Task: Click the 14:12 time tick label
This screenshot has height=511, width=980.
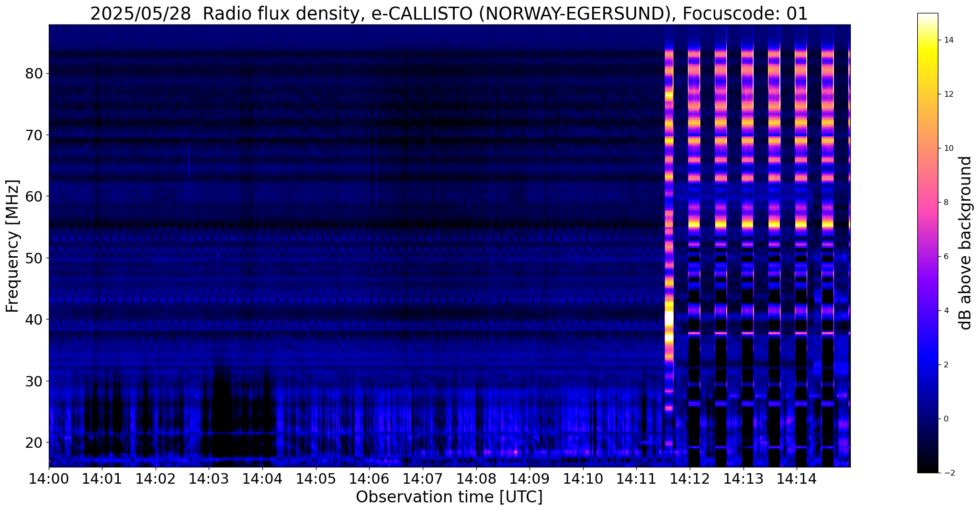Action: pyautogui.click(x=690, y=478)
